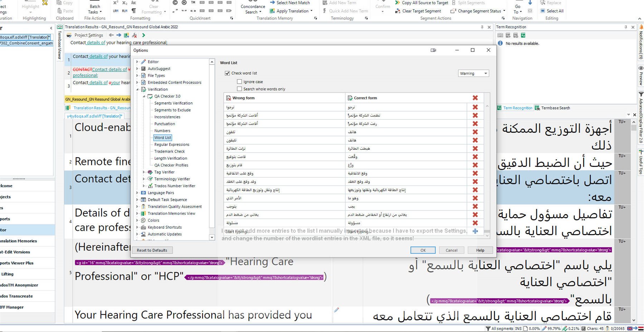Select Segments Verification in options tree
644x332 pixels.
click(x=173, y=103)
